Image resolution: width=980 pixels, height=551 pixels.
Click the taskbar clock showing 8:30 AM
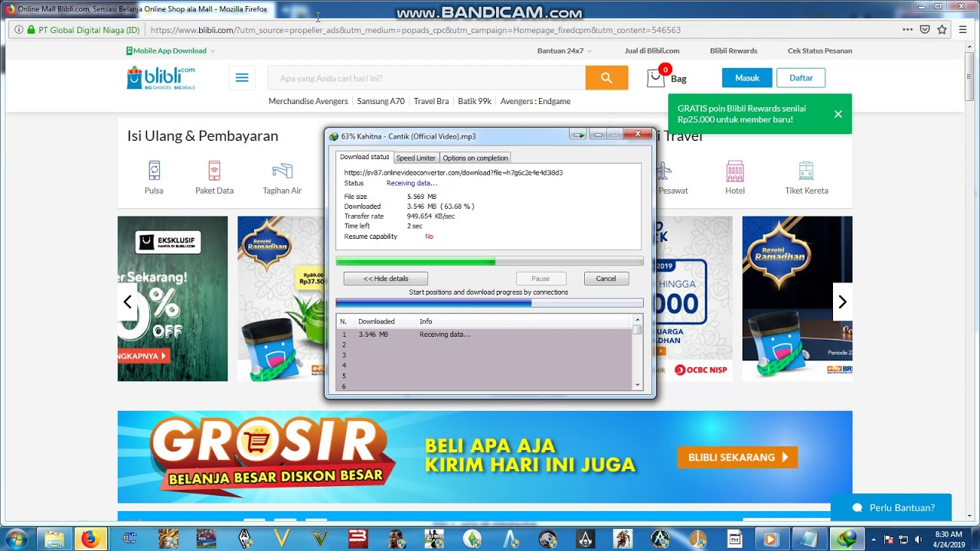[x=949, y=540]
